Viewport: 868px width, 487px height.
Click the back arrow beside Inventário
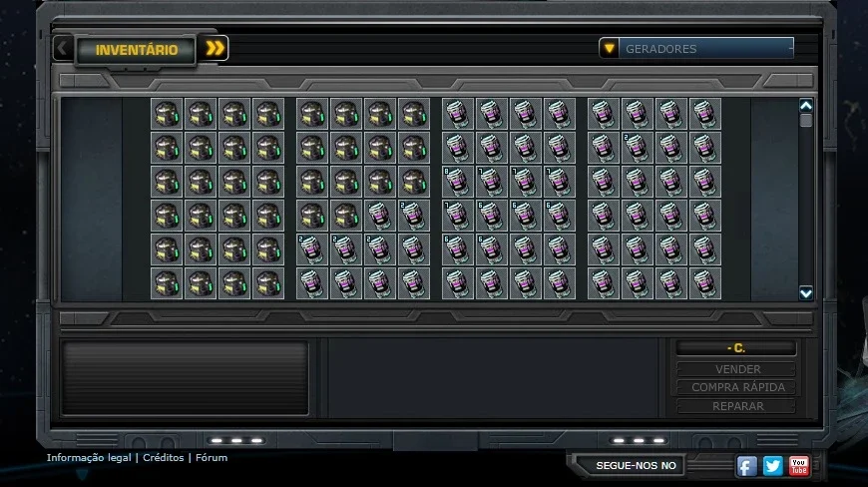(x=63, y=49)
